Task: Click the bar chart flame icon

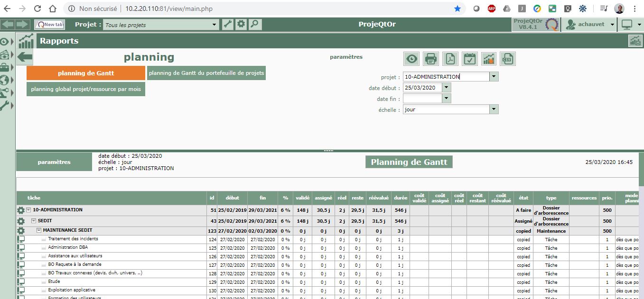Action: click(x=488, y=59)
